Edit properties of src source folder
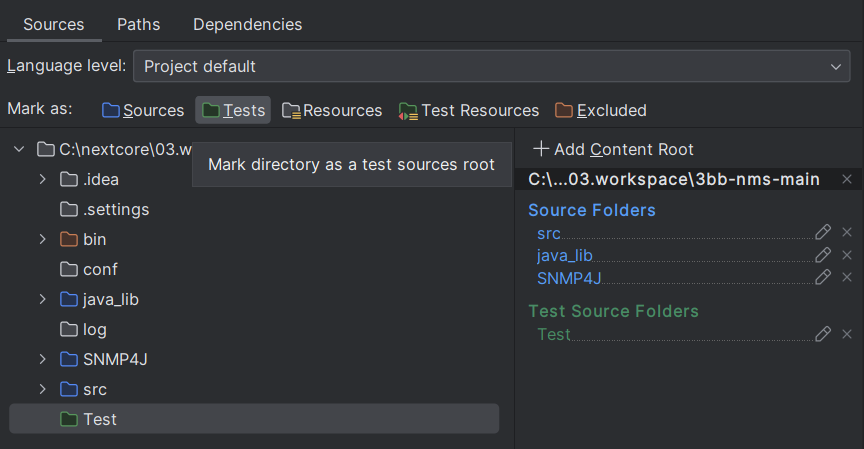864x449 pixels. 823,232
